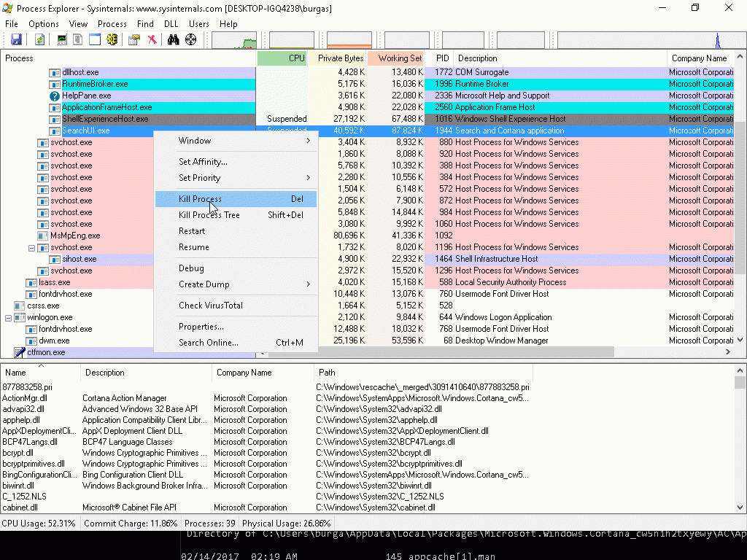Expand the Create Dump submenu
The image size is (747, 560).
tap(236, 284)
